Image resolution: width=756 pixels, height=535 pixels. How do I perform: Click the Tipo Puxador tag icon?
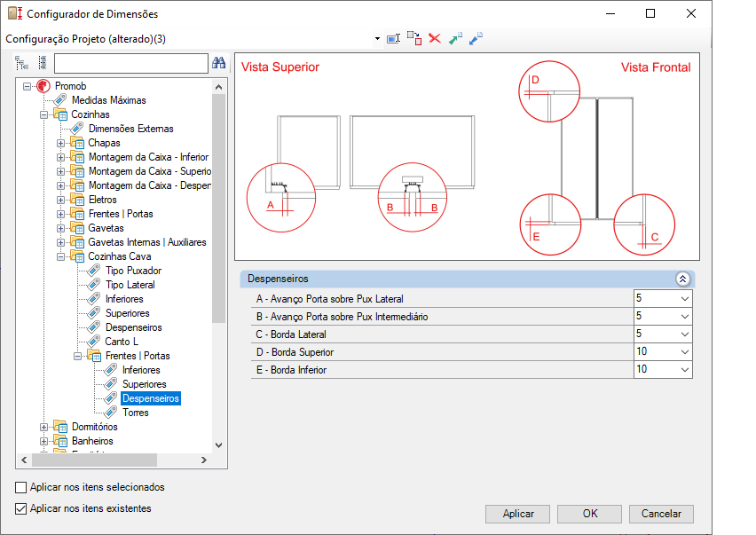tap(94, 271)
